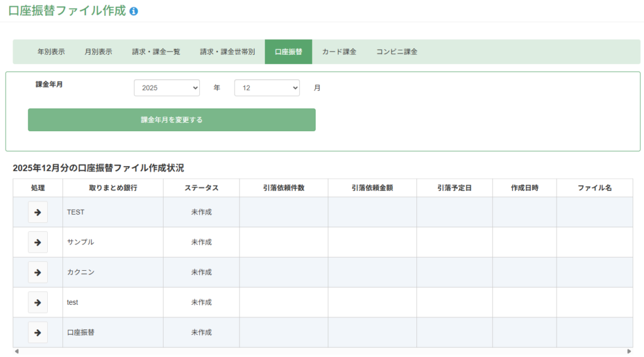This screenshot has width=644, height=357.
Task: Click the arrow button for lowercase test row
Action: (x=38, y=302)
